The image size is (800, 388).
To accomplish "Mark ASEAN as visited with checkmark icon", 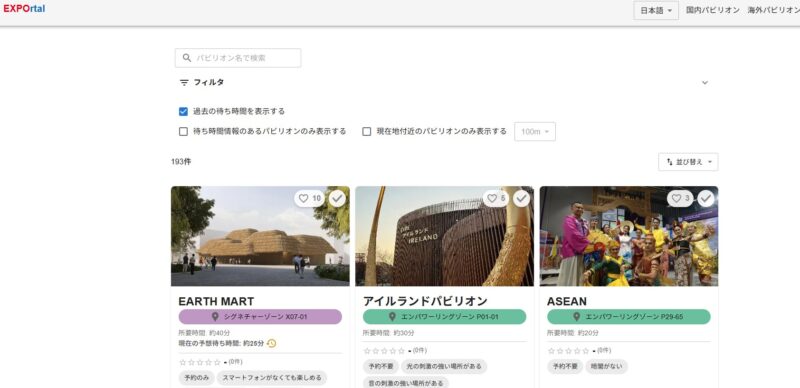I will pyautogui.click(x=706, y=199).
